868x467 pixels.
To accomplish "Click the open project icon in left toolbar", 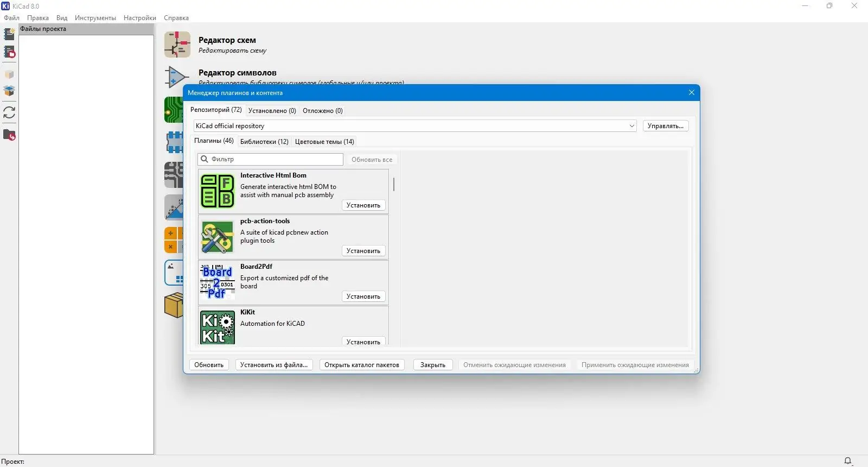I will (9, 52).
